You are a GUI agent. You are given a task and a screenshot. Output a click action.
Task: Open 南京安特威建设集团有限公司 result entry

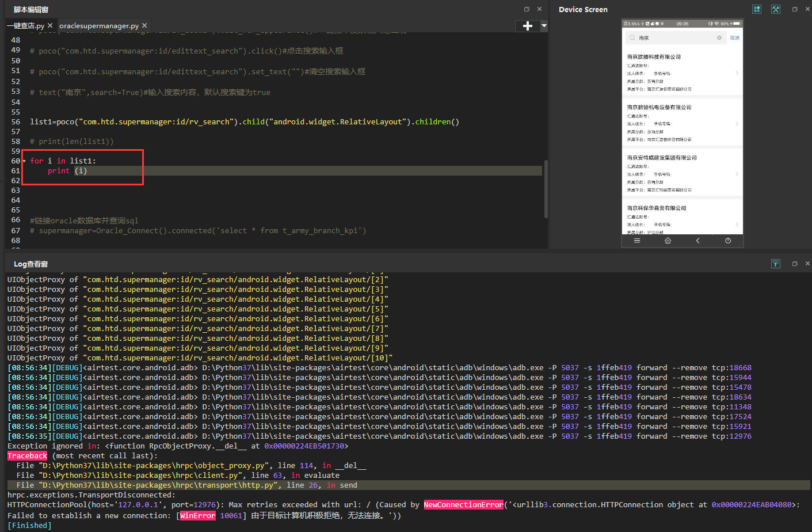click(x=683, y=173)
